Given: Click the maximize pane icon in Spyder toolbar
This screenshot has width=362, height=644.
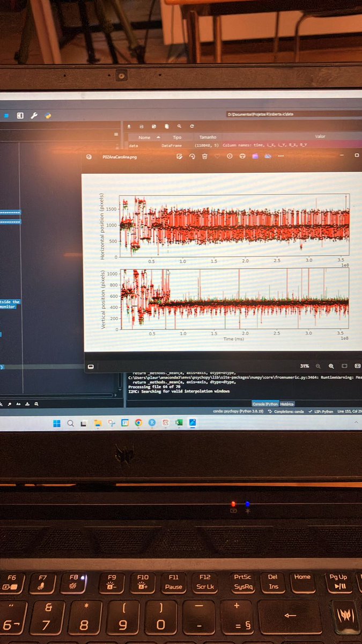Looking at the screenshot, I should [x=20, y=115].
